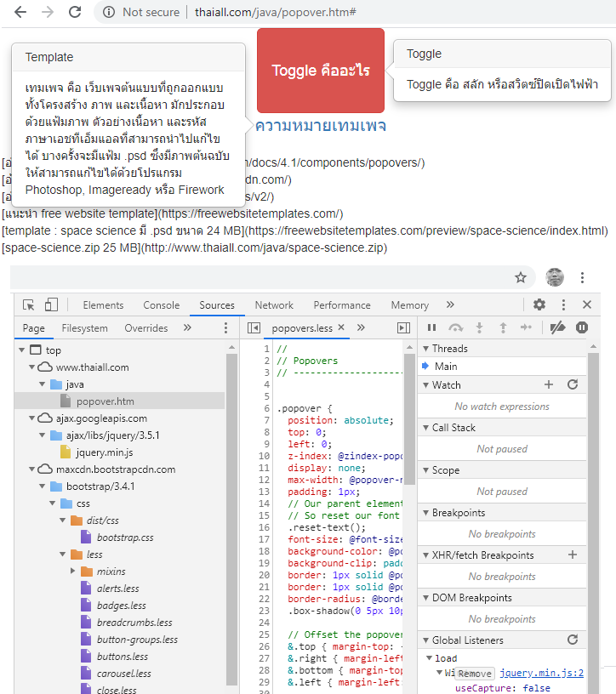The width and height of the screenshot is (616, 694).
Task: Click the red Toggle คืออะไร button
Action: pyautogui.click(x=321, y=71)
